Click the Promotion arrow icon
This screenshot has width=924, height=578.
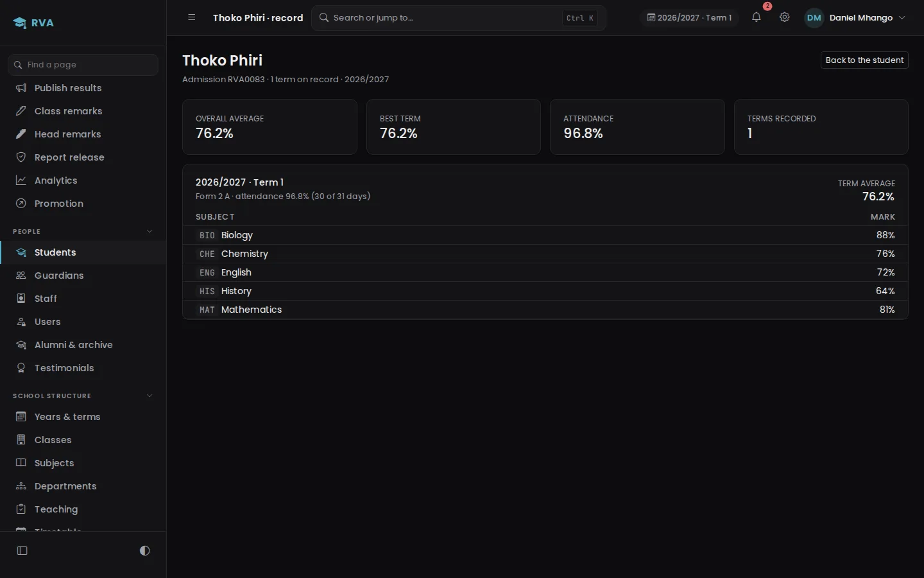click(x=21, y=204)
